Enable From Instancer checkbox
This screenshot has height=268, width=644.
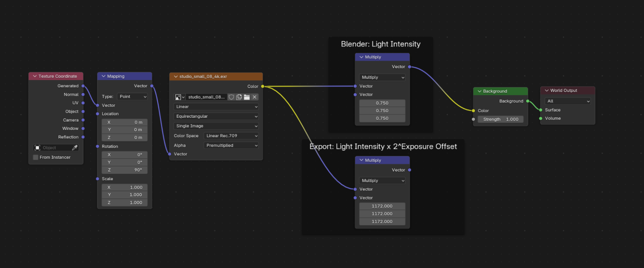(36, 157)
